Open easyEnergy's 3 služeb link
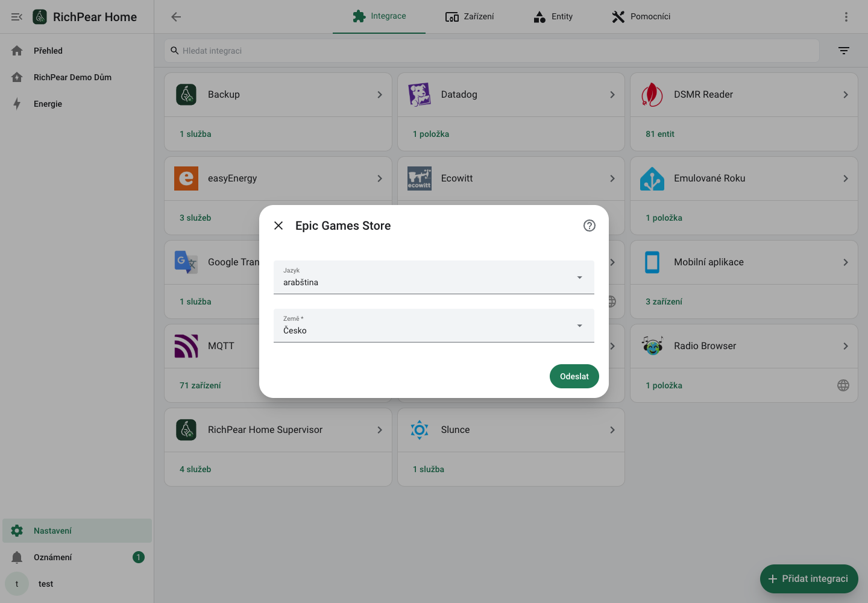This screenshot has width=868, height=603. coord(195,218)
